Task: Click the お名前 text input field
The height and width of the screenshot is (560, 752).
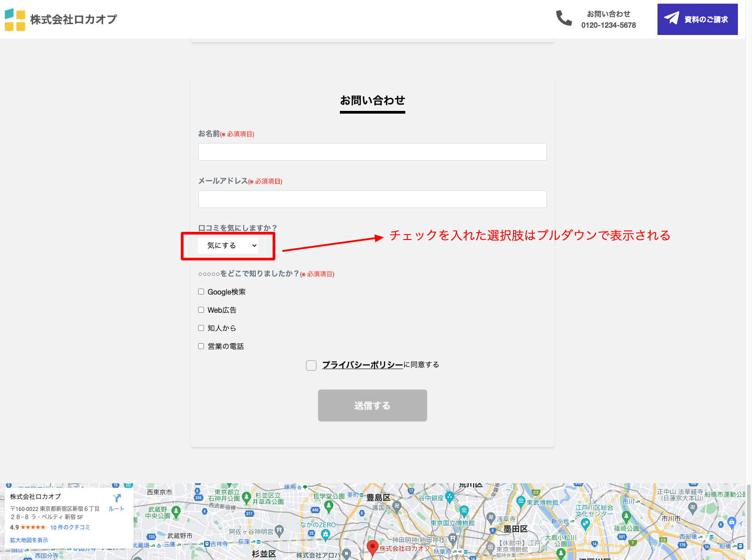Action: pos(372,152)
